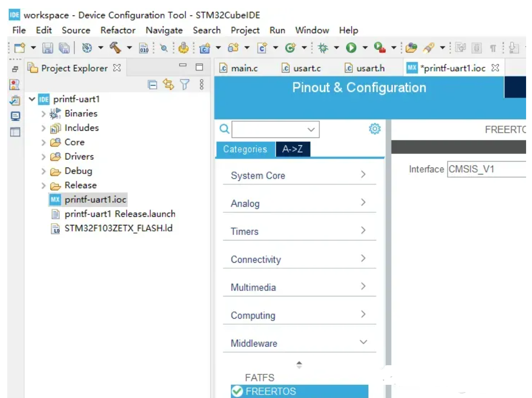Open the Interface CMSIS_V1 combo box
This screenshot has height=398, width=532.
[486, 169]
